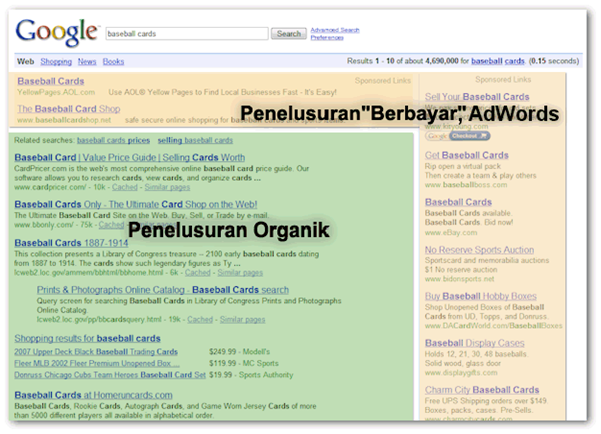This screenshot has width=601, height=434.
Task: Select the Web tab
Action: click(x=25, y=61)
